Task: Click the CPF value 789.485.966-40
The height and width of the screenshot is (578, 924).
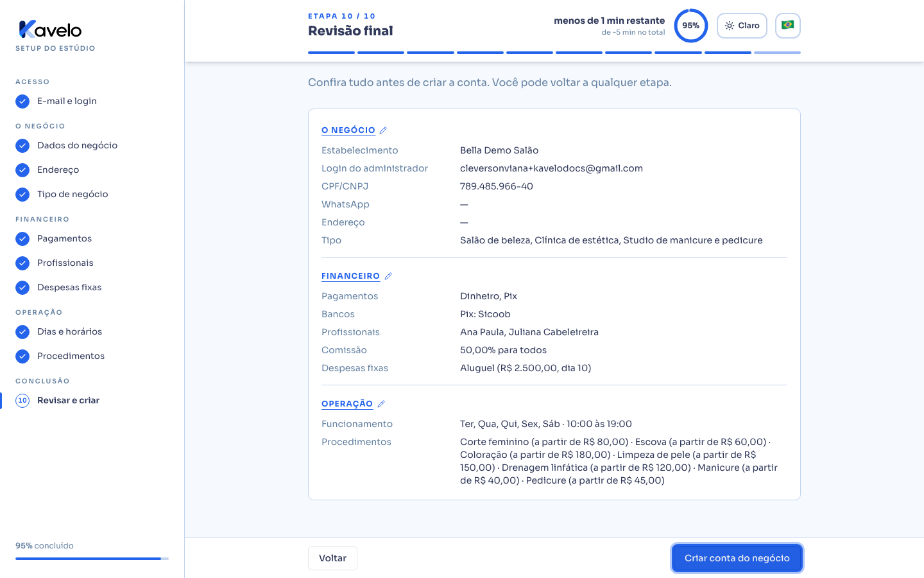Action: (x=497, y=186)
